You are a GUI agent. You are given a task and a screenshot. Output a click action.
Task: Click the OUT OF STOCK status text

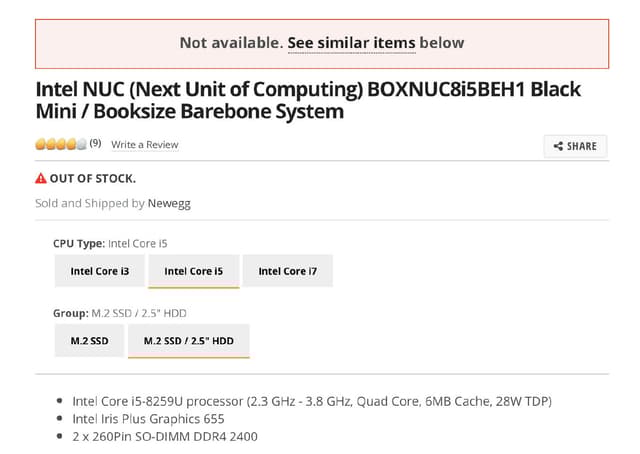point(93,178)
